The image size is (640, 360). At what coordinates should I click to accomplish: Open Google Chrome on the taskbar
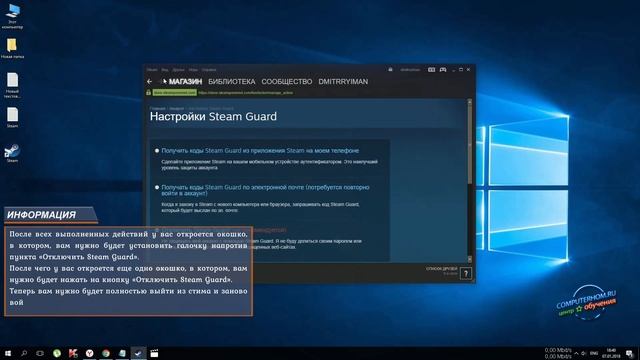click(x=106, y=353)
